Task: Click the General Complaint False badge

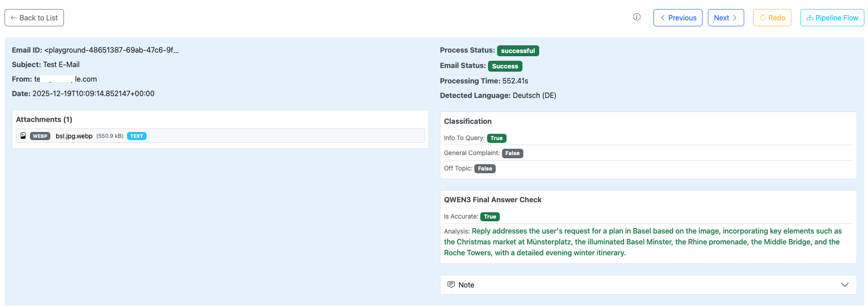Action: coord(512,153)
